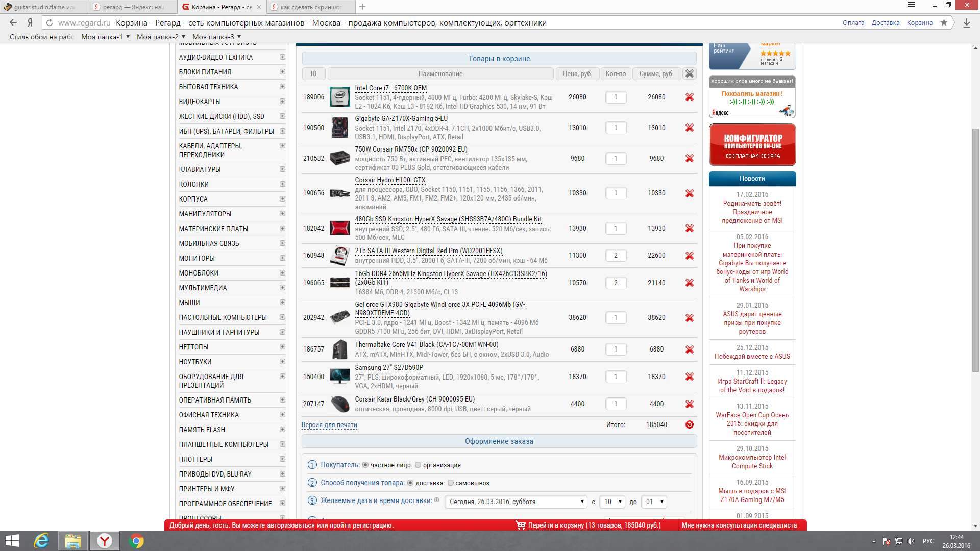Delete Gigabyte GA-Z170X-Gaming 5-EU from cart
The image size is (980, 551).
click(689, 128)
